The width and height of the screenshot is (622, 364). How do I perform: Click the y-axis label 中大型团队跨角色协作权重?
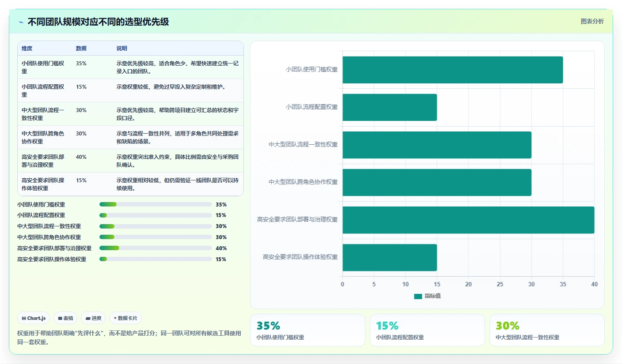tap(303, 182)
